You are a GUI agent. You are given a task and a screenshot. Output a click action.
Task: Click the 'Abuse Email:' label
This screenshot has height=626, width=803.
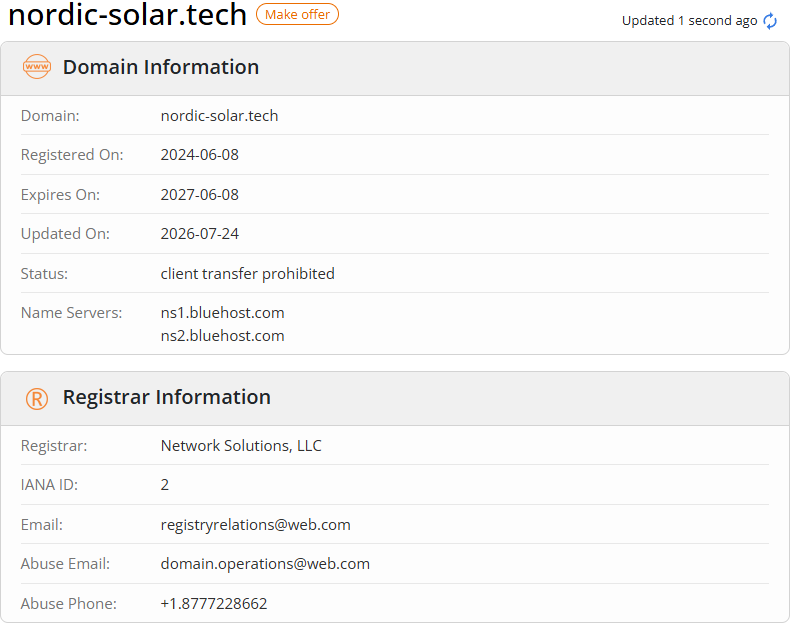tap(65, 564)
